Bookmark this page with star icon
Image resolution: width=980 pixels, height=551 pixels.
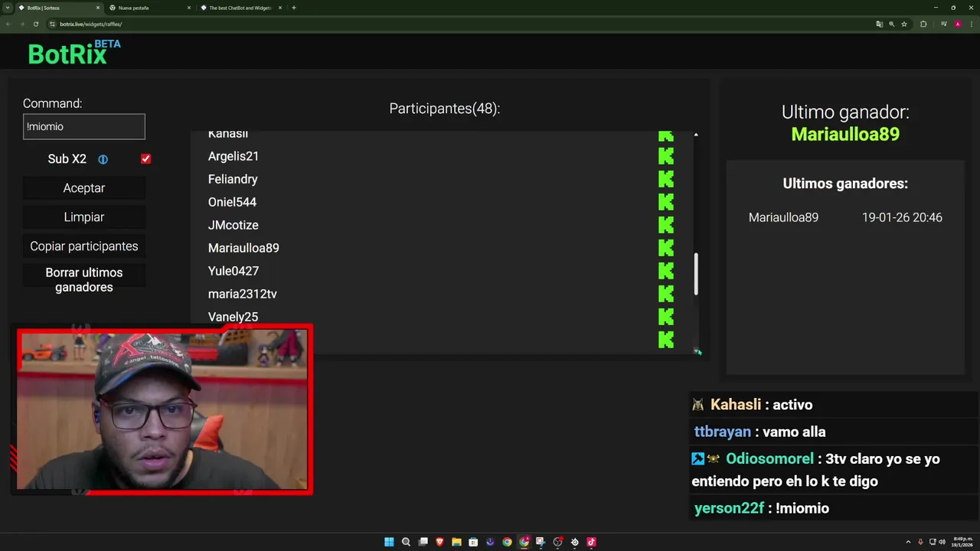point(904,24)
